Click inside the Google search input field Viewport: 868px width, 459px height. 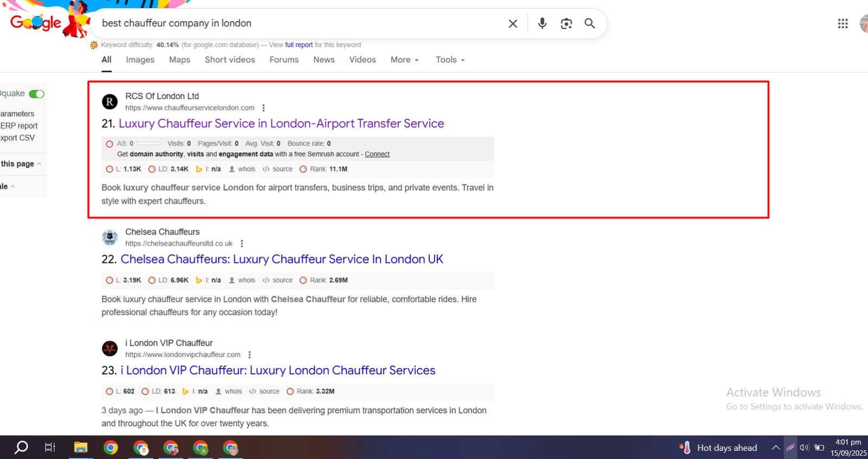point(298,23)
